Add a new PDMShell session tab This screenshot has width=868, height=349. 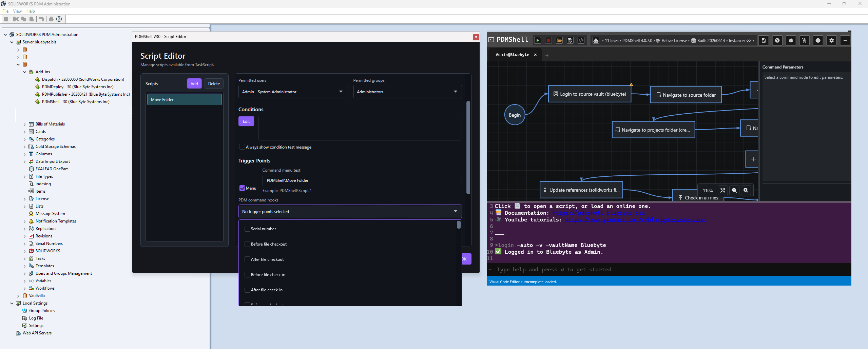[x=547, y=55]
